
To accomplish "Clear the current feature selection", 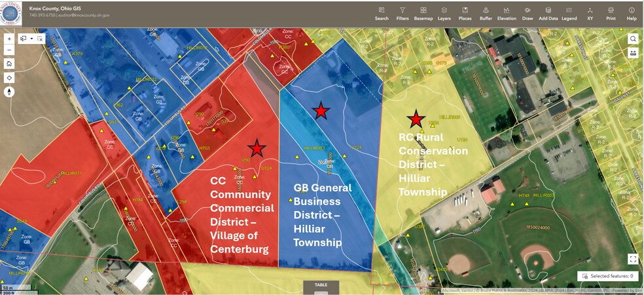I will 39,39.
